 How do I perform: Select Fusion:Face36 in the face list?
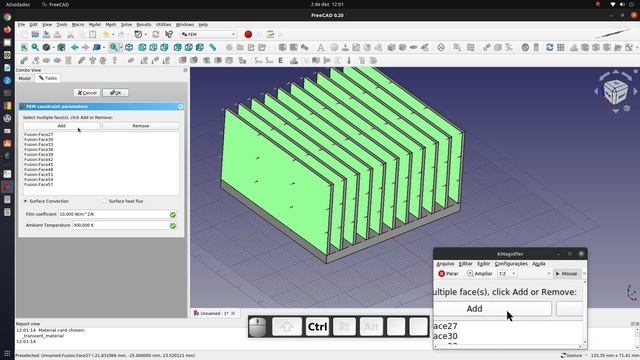point(38,149)
